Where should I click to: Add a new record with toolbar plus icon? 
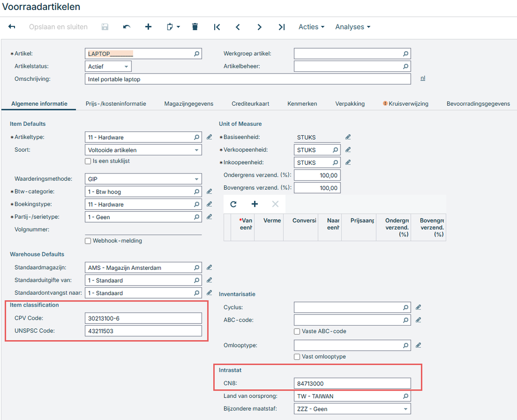(149, 27)
